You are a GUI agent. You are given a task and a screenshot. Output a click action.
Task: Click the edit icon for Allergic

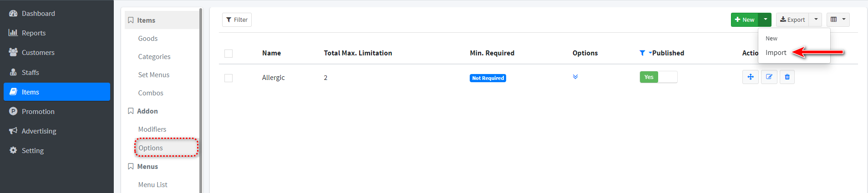769,77
